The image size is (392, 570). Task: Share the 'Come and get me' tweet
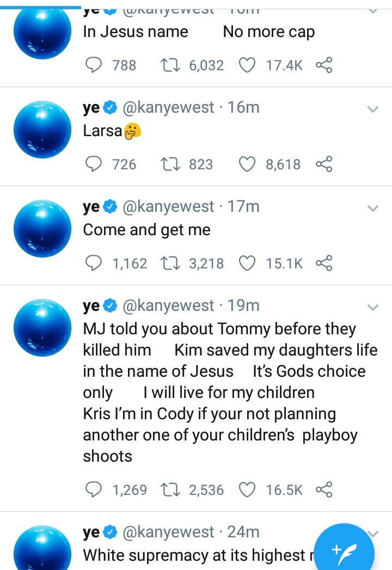click(324, 263)
